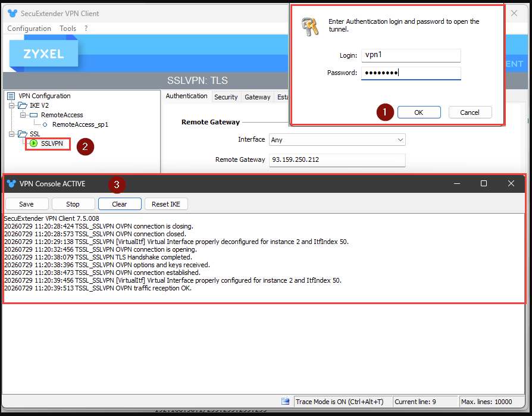This screenshot has height=416, width=532.
Task: Open the Tools menu
Action: click(x=68, y=29)
